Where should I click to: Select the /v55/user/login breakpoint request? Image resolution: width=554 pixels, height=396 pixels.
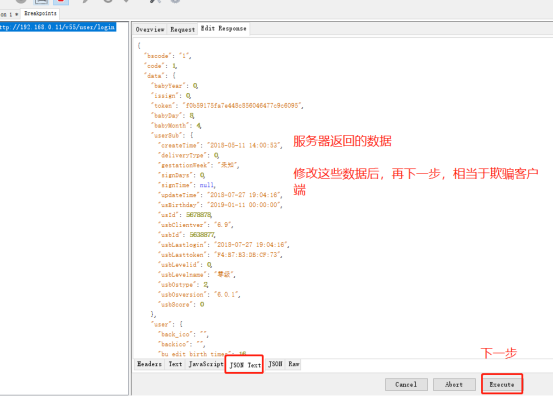(x=58, y=27)
